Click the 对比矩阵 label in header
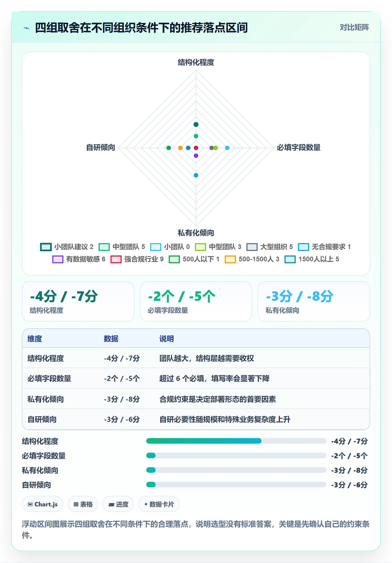 354,27
